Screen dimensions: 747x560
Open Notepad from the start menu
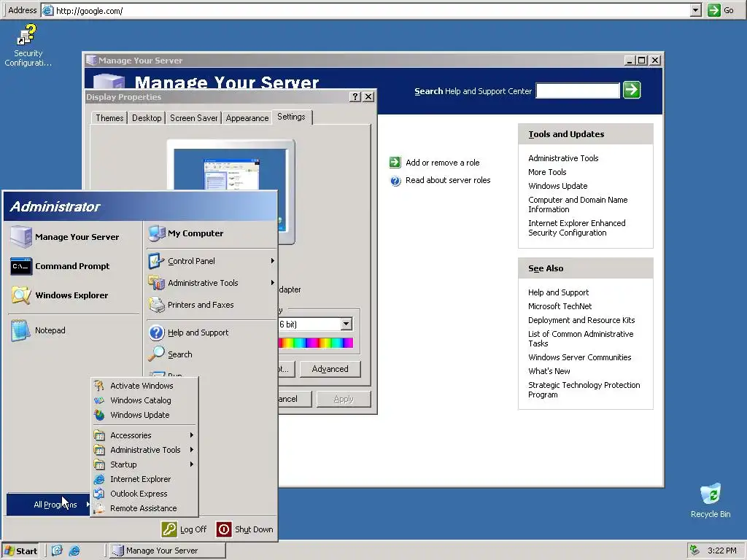(x=50, y=330)
